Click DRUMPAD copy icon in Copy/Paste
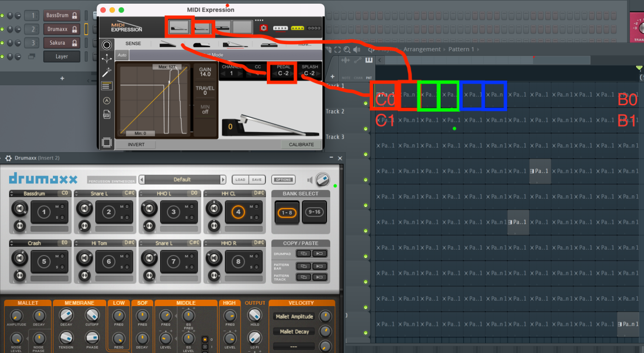The image size is (644, 353). tap(303, 253)
